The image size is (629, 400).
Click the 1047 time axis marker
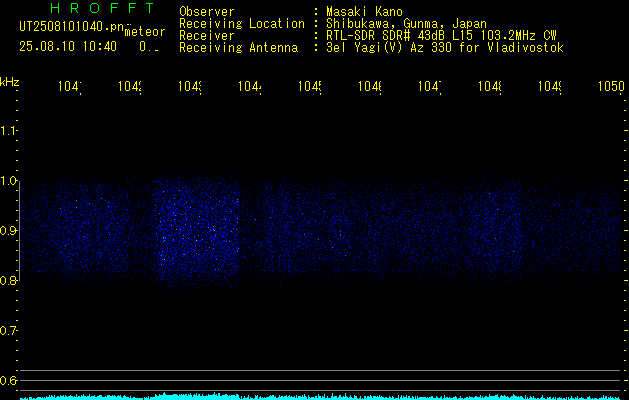click(430, 86)
